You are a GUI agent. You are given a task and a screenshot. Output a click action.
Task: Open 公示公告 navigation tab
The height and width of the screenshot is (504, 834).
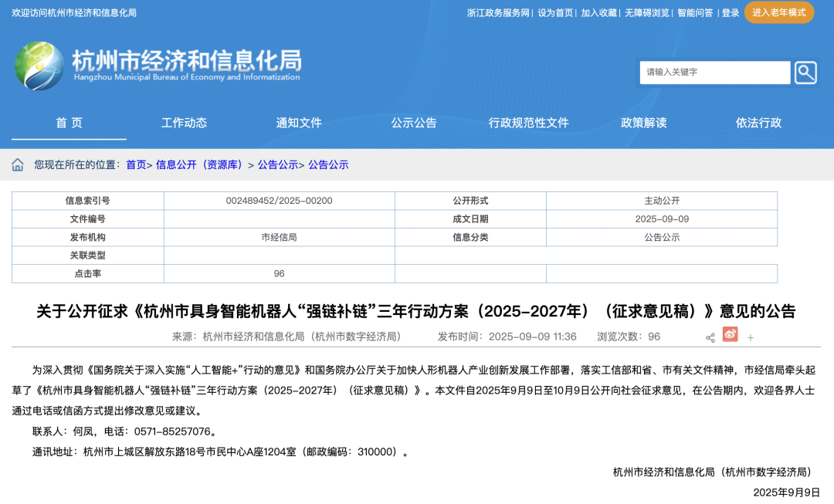414,123
